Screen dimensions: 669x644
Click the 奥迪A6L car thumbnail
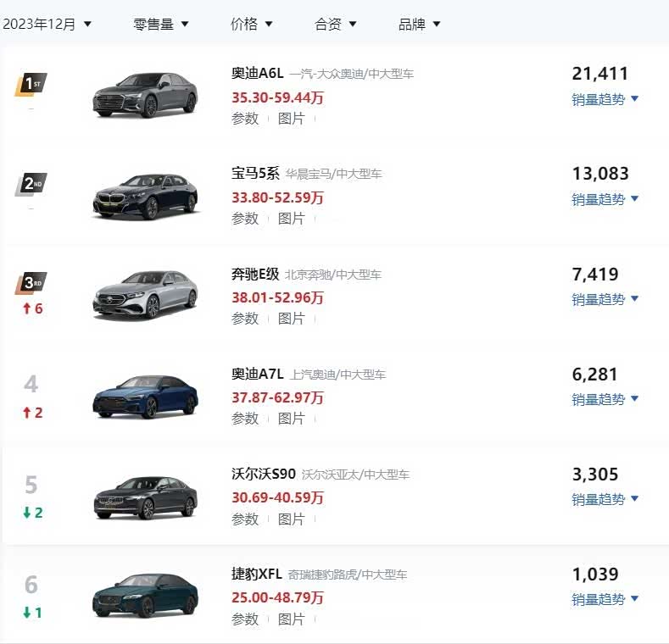[145, 92]
